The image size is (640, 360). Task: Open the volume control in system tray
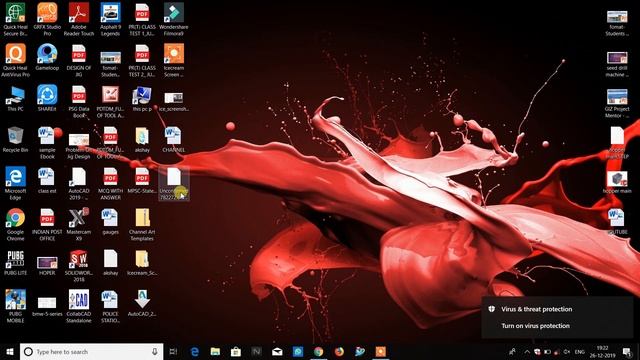coord(567,351)
